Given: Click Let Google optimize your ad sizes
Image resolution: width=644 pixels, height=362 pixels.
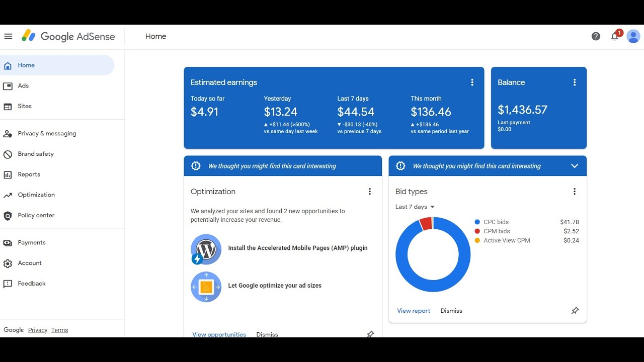Looking at the screenshot, I should click(275, 286).
